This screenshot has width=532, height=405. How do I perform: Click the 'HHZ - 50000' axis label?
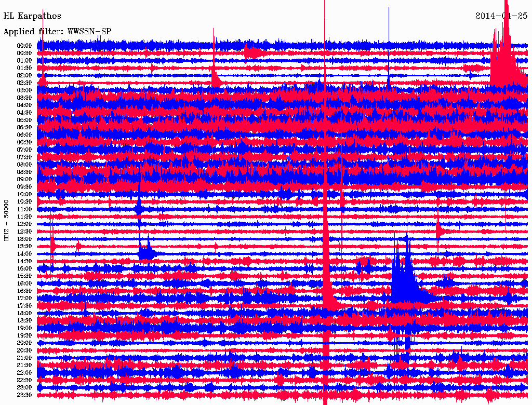click(6, 220)
